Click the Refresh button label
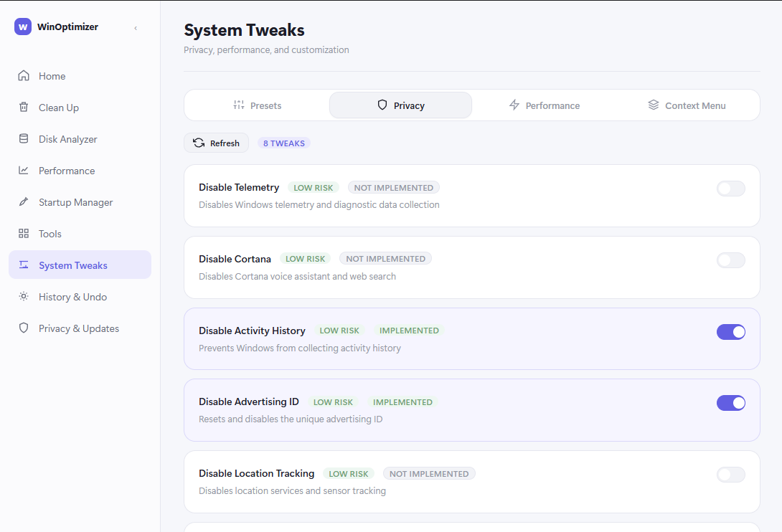The image size is (782, 532). pyautogui.click(x=225, y=143)
